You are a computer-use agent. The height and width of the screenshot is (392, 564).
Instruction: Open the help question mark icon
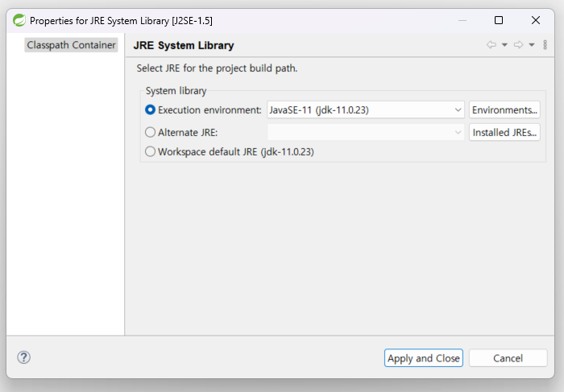coord(23,357)
